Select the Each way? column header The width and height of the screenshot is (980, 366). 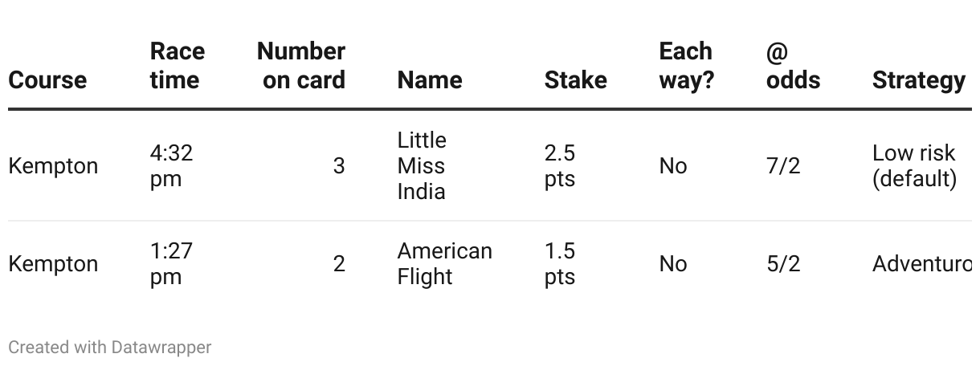687,65
